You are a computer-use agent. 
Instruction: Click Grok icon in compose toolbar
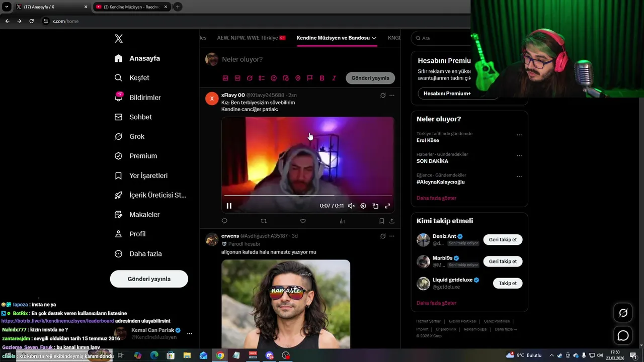tap(250, 78)
